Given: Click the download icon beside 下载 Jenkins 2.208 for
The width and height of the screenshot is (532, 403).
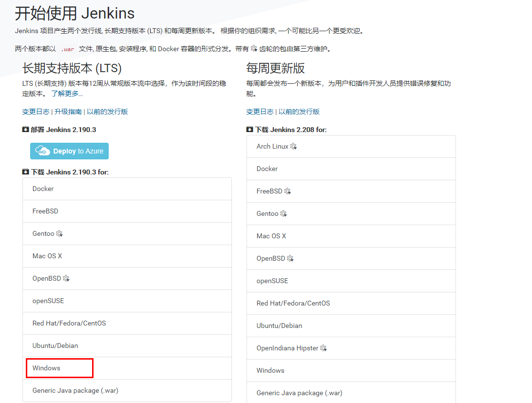Looking at the screenshot, I should tap(250, 129).
